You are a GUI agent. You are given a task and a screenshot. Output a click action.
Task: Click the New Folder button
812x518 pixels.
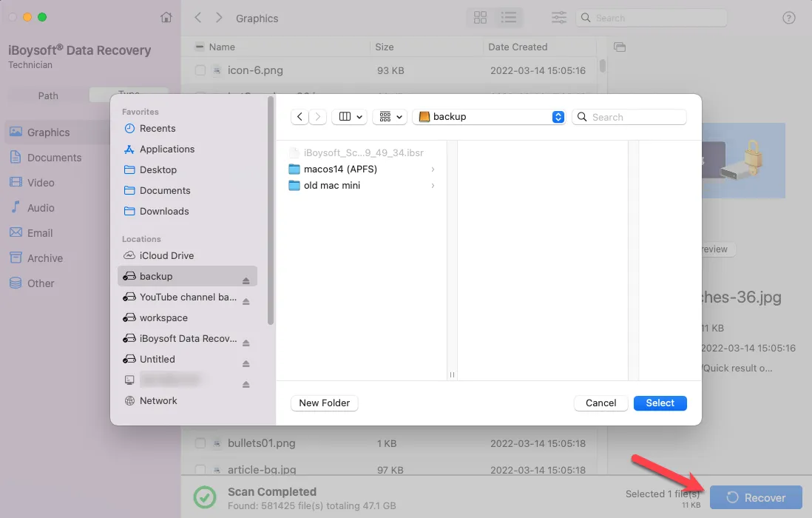[x=325, y=403]
